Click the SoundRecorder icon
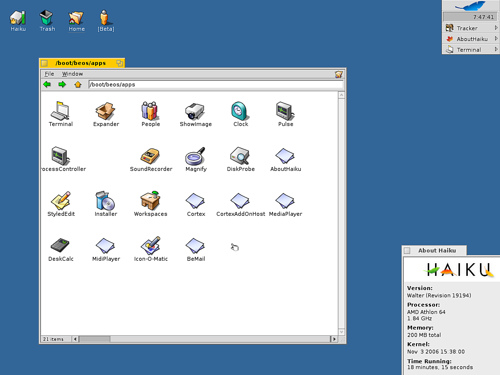The width and height of the screenshot is (500, 375). (x=150, y=156)
